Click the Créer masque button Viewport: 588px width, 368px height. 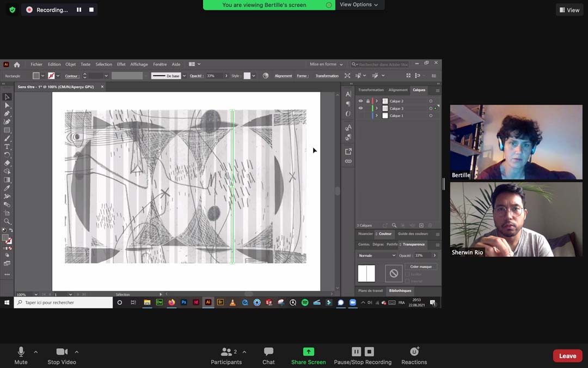pyautogui.click(x=421, y=267)
